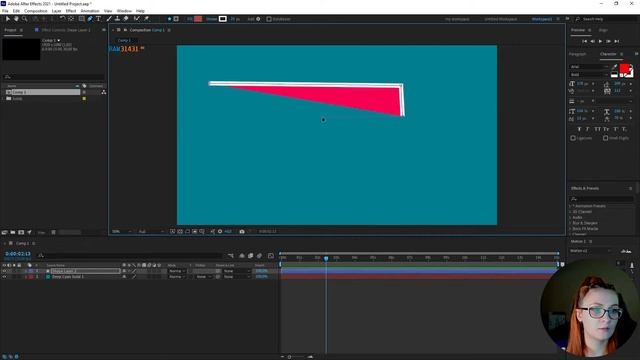Image resolution: width=640 pixels, height=360 pixels.
Task: Open the font style Bold dropdown
Action: tap(589, 75)
